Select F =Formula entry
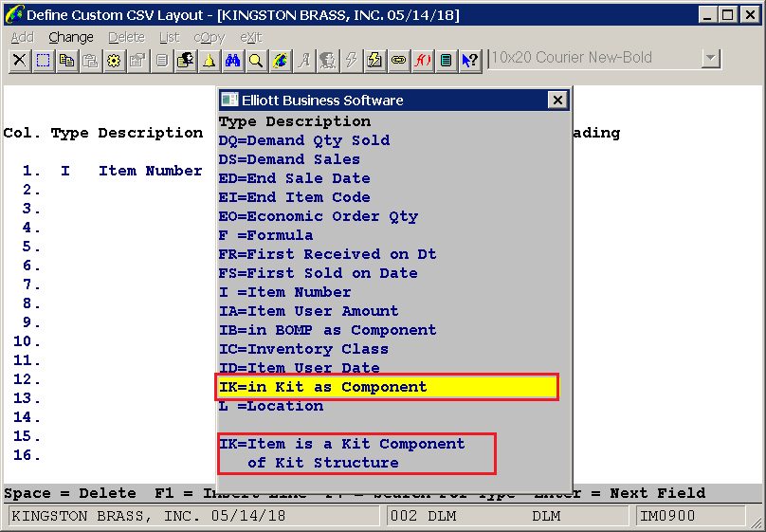Viewport: 766px width, 532px height. point(265,235)
